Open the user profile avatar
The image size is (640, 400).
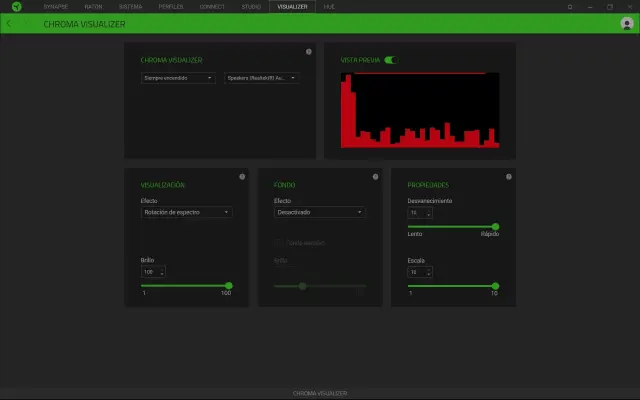tap(626, 24)
